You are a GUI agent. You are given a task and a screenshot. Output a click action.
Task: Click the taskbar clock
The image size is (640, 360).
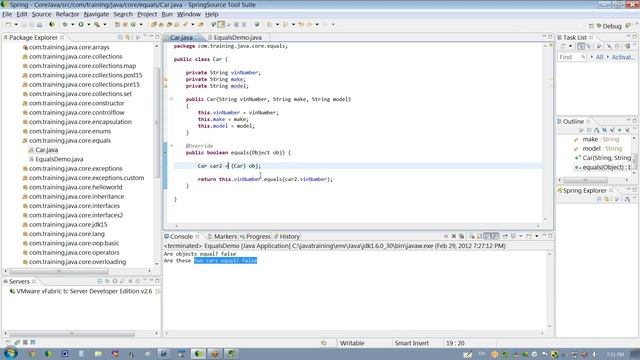click(615, 354)
